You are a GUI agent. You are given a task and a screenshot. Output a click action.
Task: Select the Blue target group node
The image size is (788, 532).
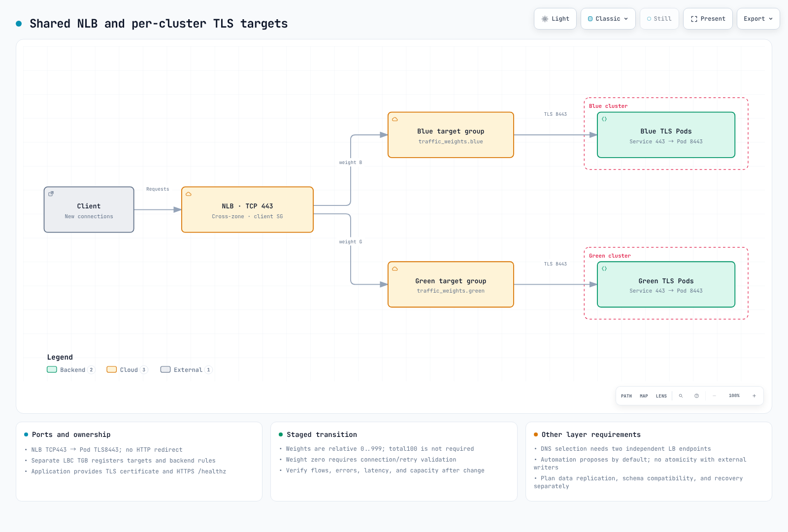[451, 135]
